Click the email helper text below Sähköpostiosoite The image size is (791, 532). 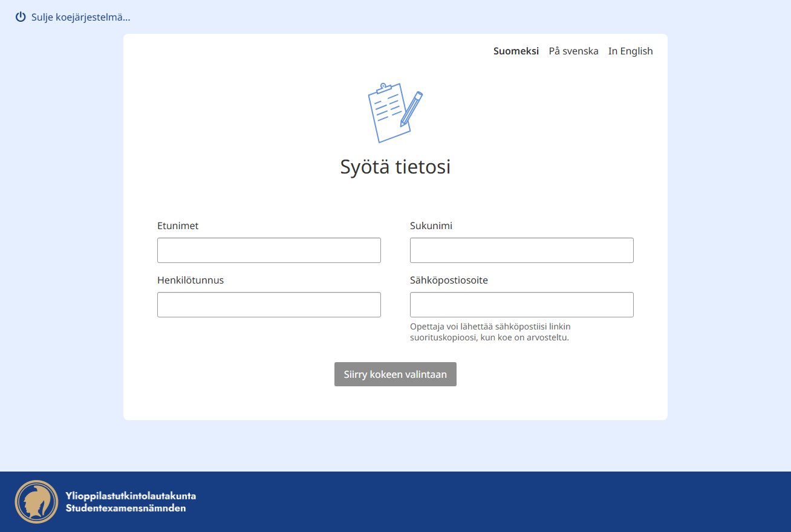(x=490, y=332)
